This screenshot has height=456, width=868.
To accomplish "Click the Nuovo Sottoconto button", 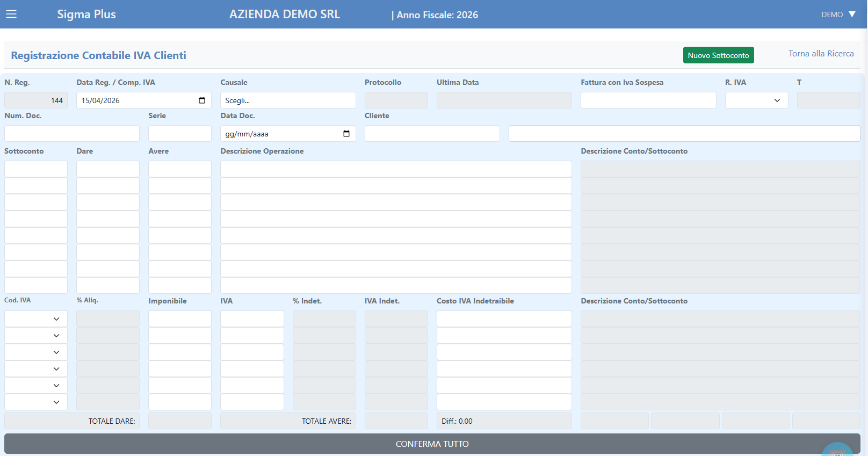I will [718, 55].
